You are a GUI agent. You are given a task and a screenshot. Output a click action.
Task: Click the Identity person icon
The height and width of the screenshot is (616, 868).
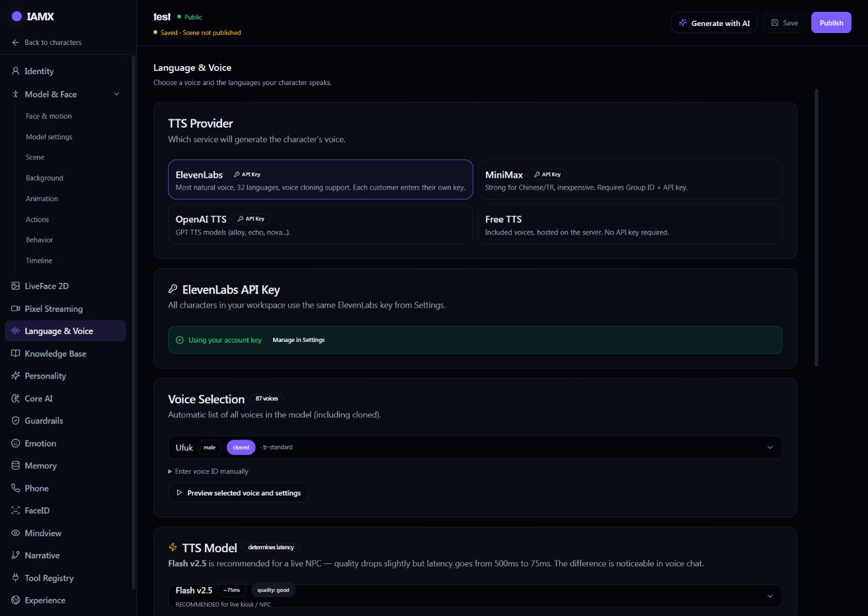(15, 71)
